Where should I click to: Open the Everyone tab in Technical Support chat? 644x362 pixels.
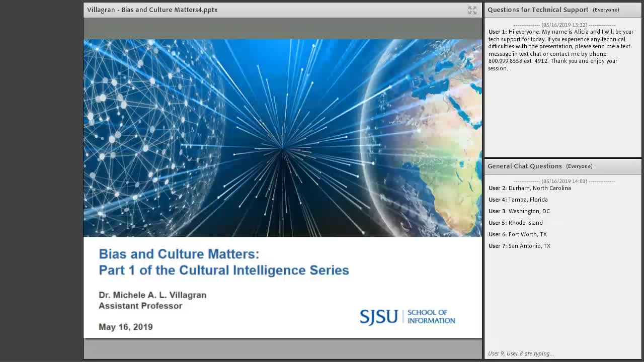(x=606, y=10)
